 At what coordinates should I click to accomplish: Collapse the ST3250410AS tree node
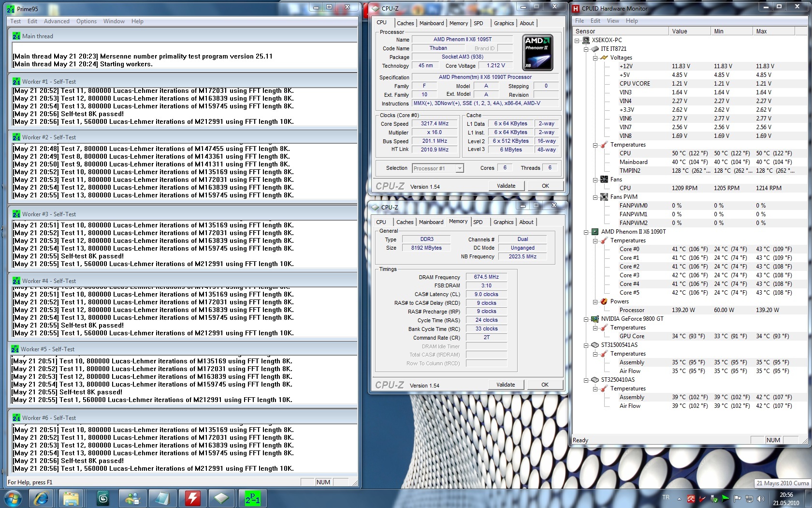click(x=586, y=380)
